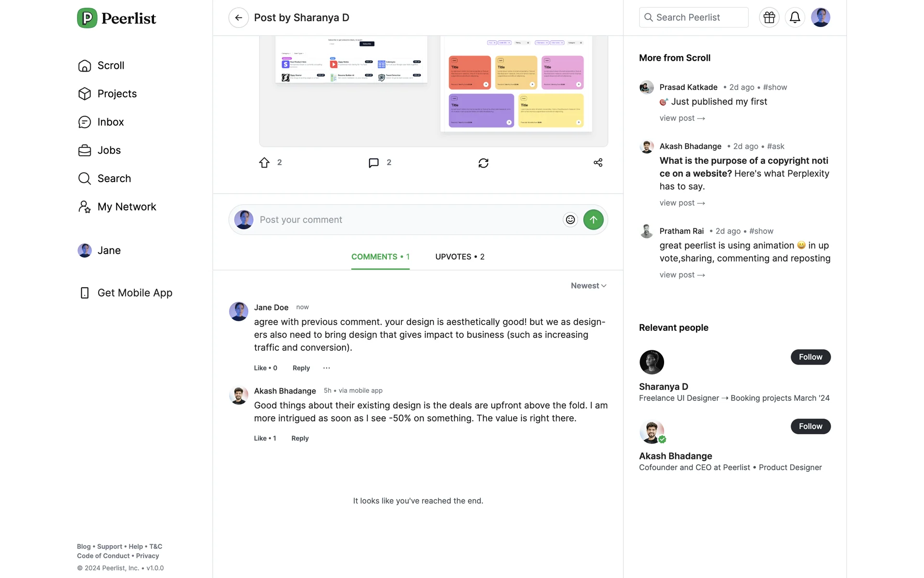Screen dimensions: 924x578
Task: Open more options on Jane Doe's comment
Action: (x=327, y=368)
